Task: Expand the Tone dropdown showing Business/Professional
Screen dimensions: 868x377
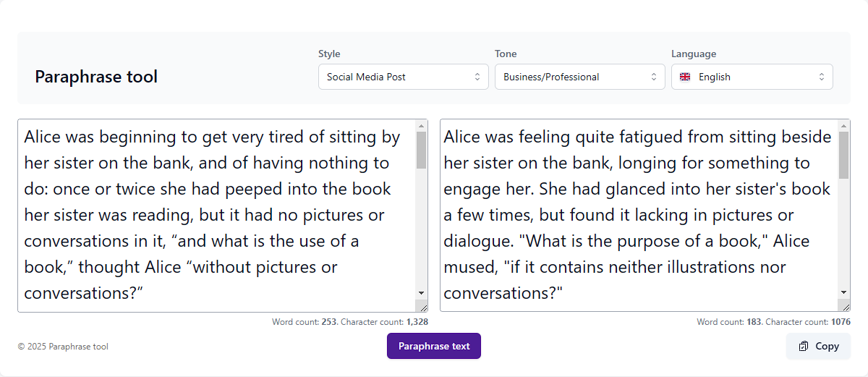Action: click(x=579, y=77)
